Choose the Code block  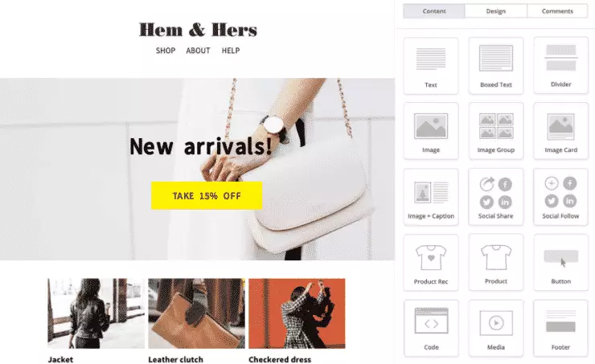tap(431, 329)
